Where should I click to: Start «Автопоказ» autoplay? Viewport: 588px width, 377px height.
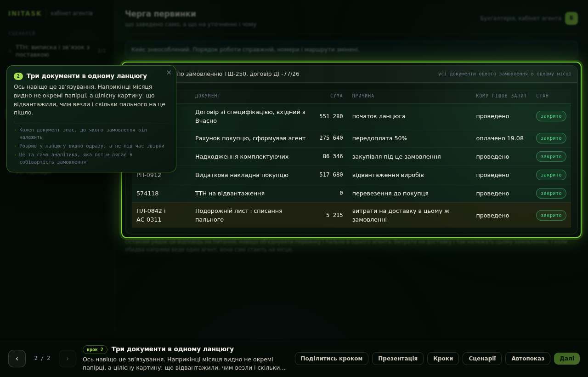pos(528,359)
